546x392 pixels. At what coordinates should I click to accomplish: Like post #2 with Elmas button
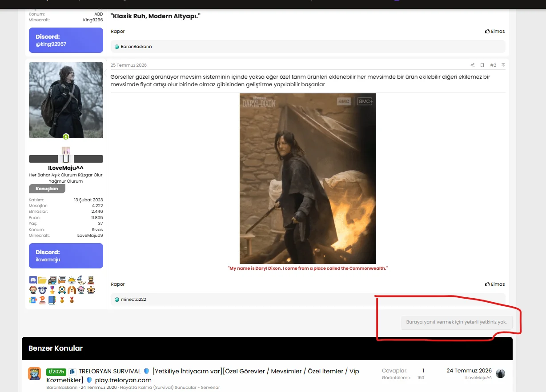(x=495, y=284)
